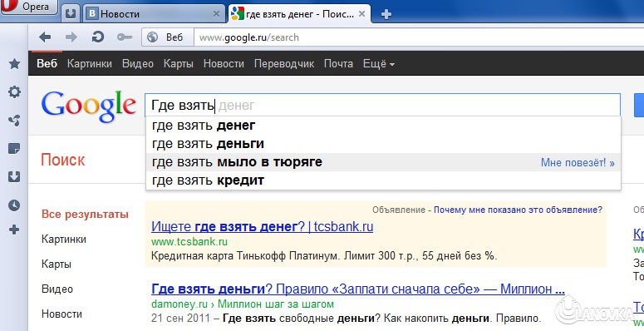Choose suggestion 'где взять деньги'
The height and width of the screenshot is (331, 644).
pyautogui.click(x=383, y=144)
